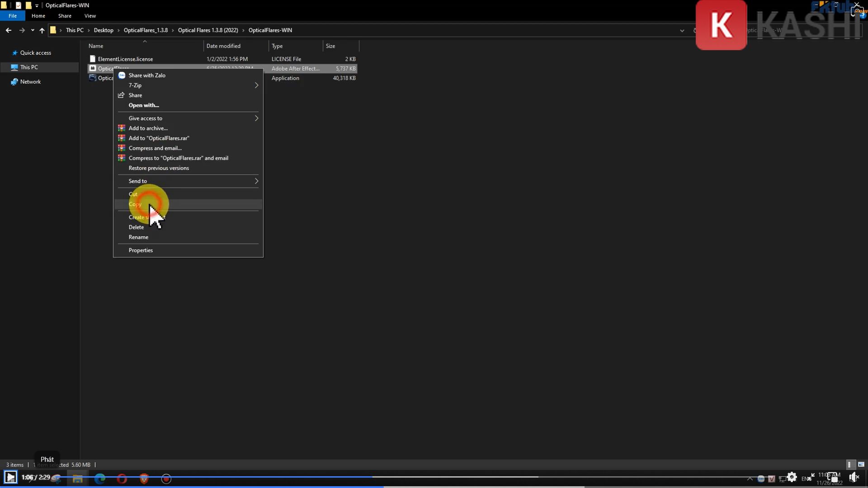Toggle the muted volume speaker icon
The height and width of the screenshot is (488, 868).
point(853,477)
